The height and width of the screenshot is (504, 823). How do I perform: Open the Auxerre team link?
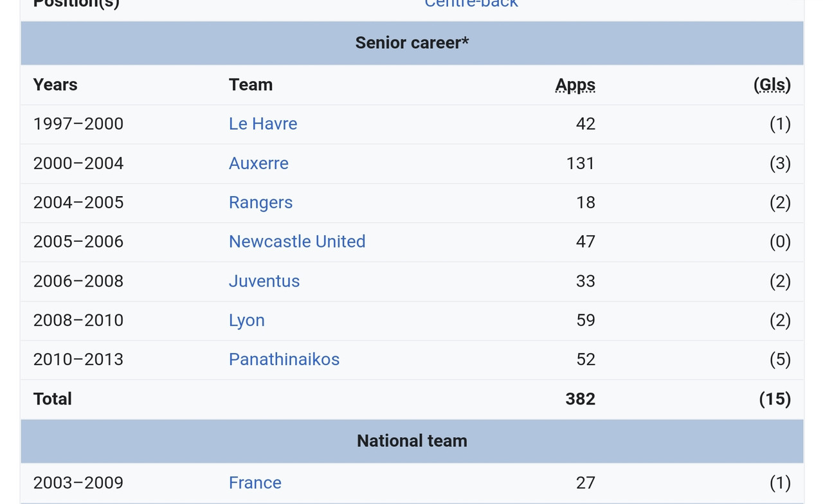pos(258,163)
